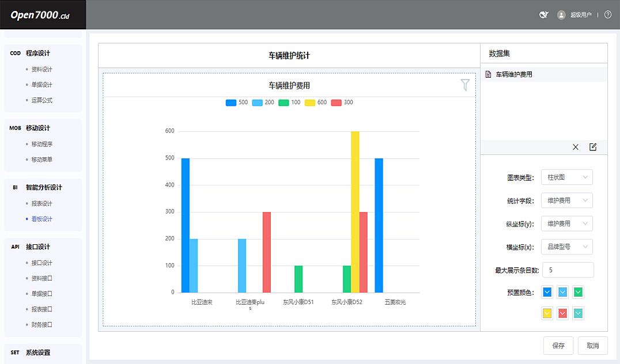Open 接口设计 sub-item in sidebar
620x364 pixels.
[42, 263]
